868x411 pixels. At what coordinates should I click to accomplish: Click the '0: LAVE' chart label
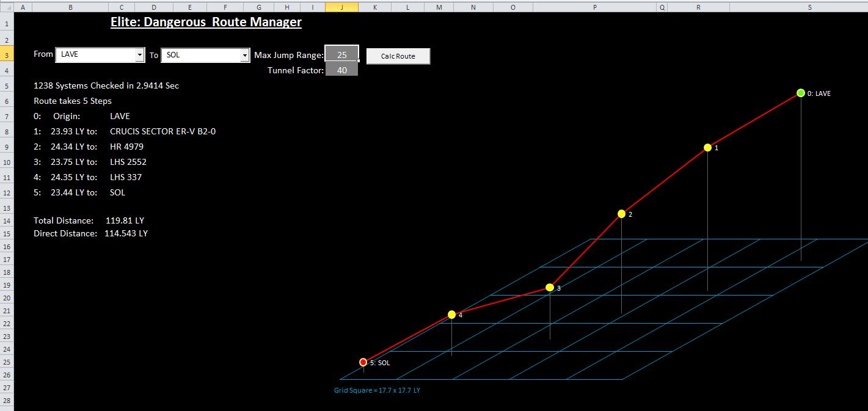819,93
